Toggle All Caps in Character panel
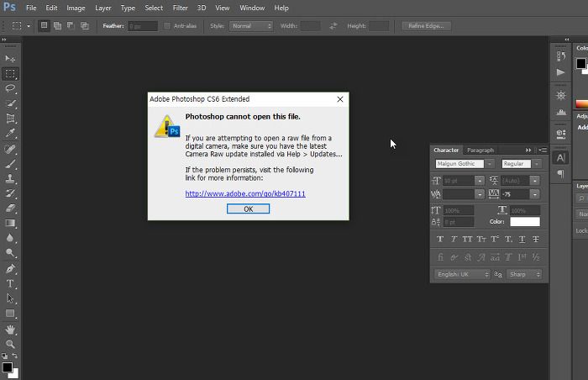Viewport: 588px width, 380px height. pyautogui.click(x=467, y=240)
